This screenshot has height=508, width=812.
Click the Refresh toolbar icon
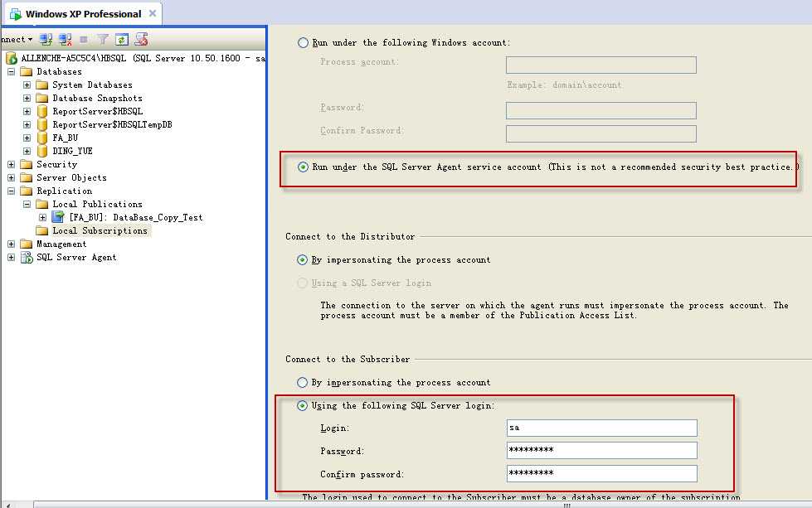(122, 39)
